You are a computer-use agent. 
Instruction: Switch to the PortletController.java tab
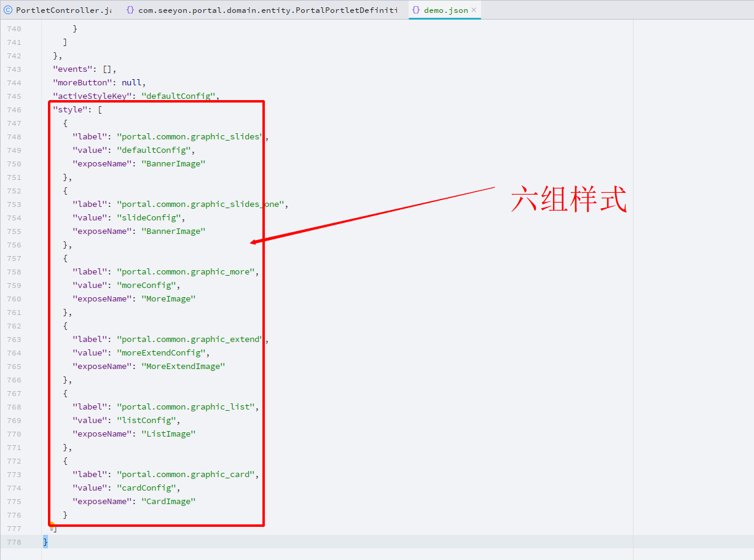pos(57,10)
